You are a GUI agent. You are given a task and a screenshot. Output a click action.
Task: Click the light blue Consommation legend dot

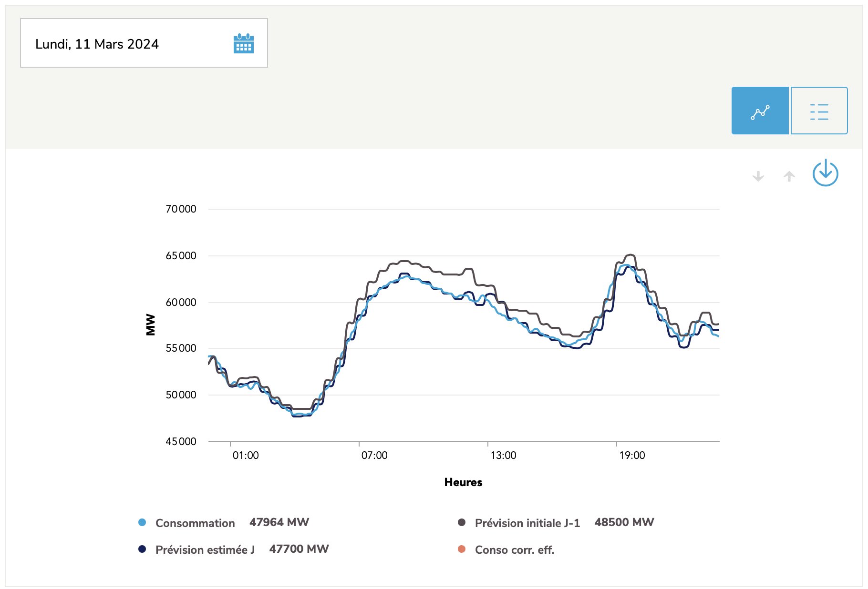coord(142,523)
